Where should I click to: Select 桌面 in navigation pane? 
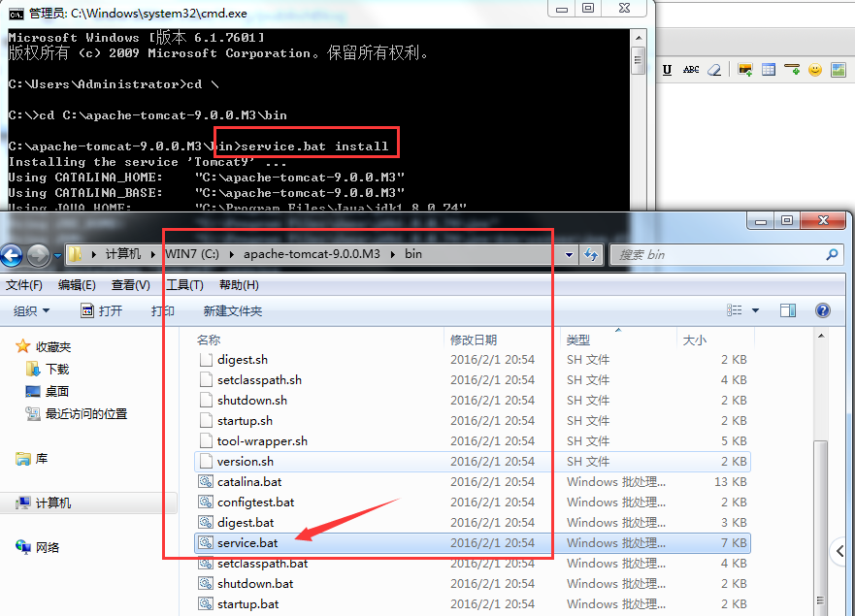click(x=48, y=391)
